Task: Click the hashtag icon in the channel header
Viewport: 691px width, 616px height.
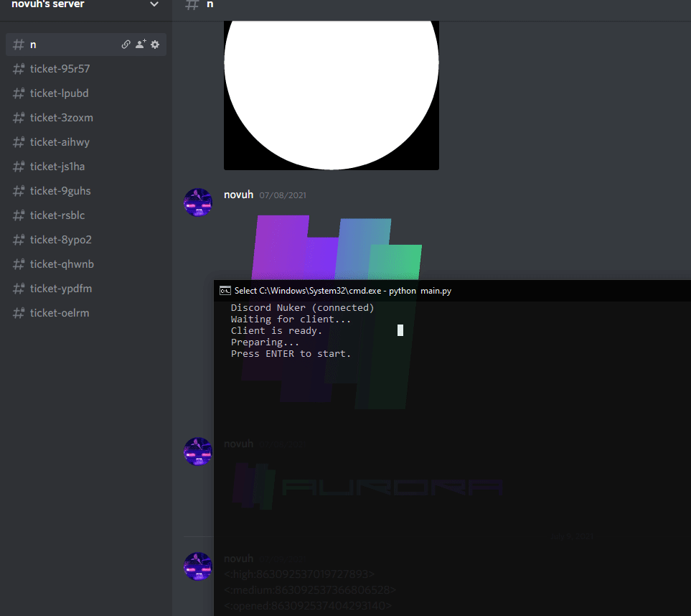Action: tap(190, 4)
